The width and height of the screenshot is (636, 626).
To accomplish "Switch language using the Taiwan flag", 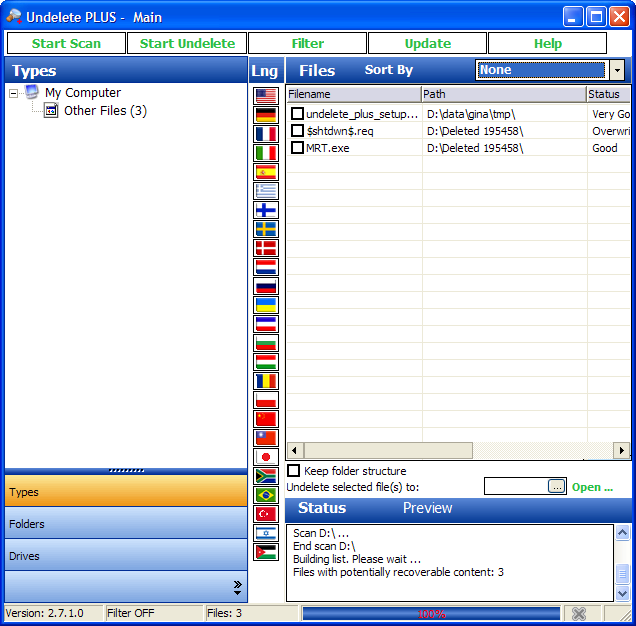I will tap(266, 438).
